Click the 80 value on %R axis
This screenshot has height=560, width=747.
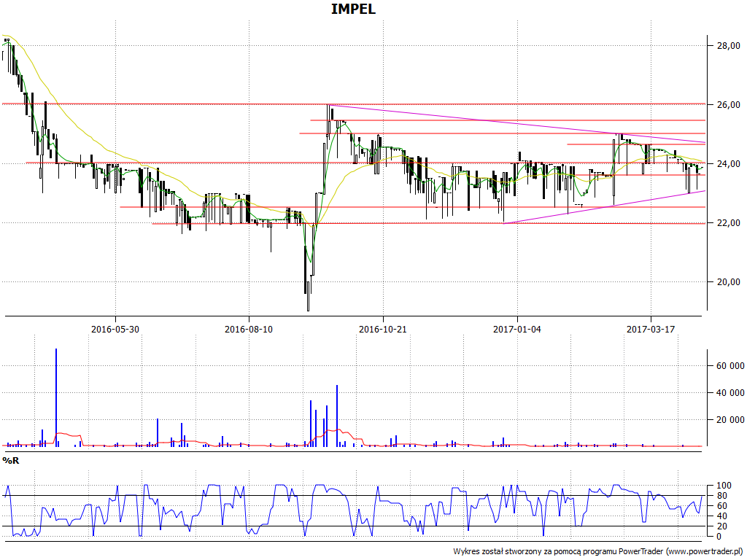721,496
